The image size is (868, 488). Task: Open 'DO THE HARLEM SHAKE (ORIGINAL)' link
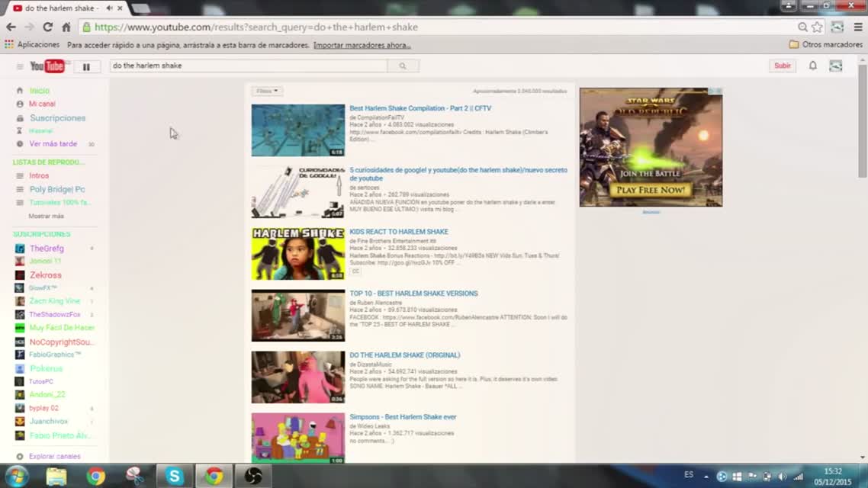pyautogui.click(x=405, y=355)
